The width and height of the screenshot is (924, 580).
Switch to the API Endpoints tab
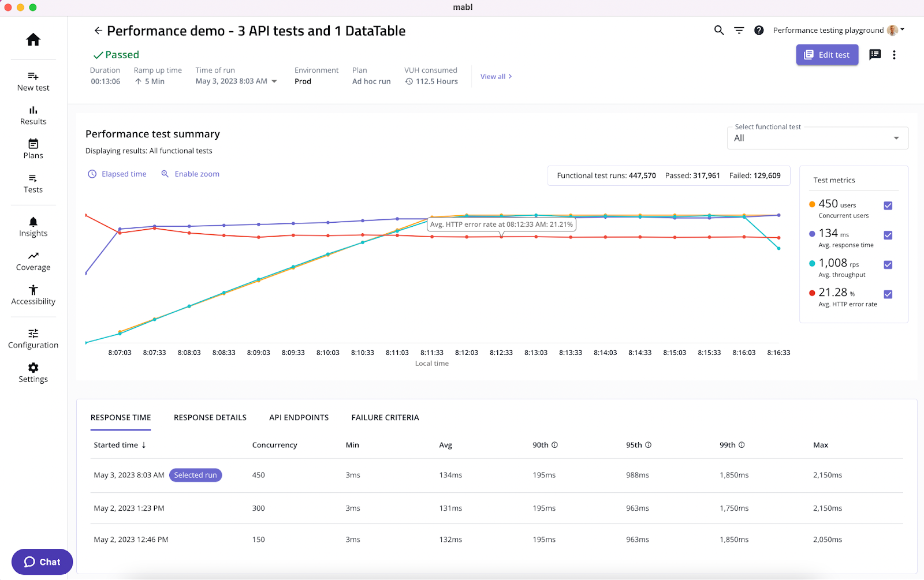299,417
